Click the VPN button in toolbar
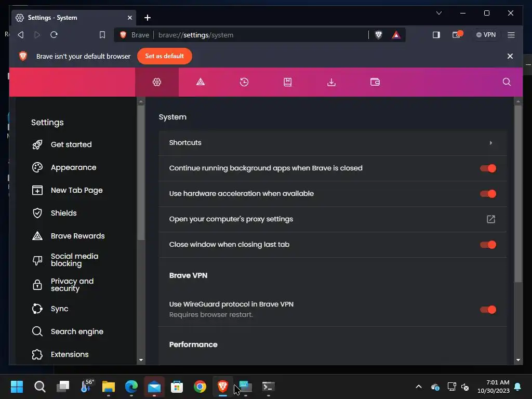 point(486,35)
